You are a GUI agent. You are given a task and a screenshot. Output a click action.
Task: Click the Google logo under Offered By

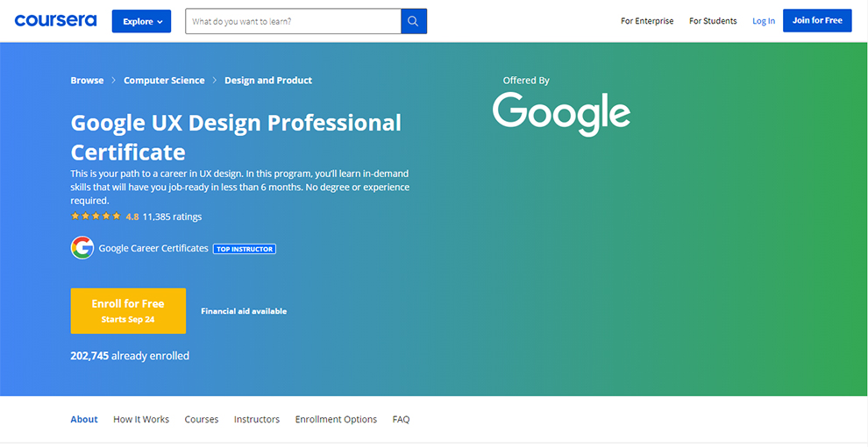tap(561, 114)
